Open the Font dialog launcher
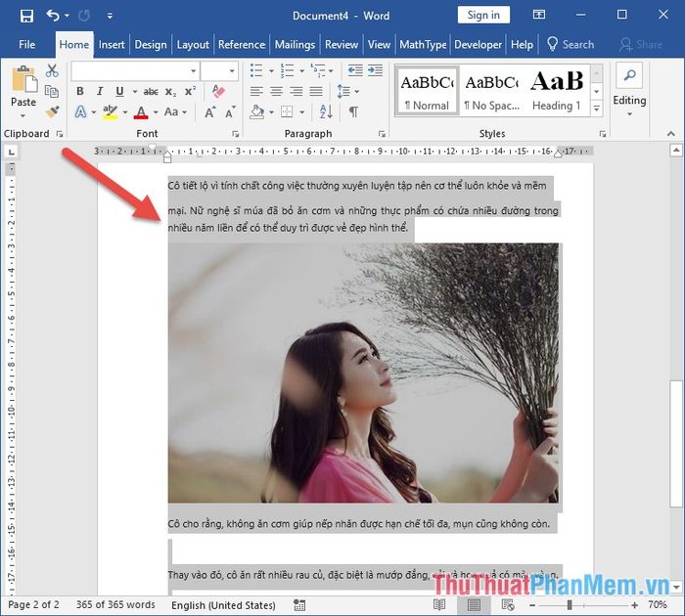This screenshot has width=685, height=616. (236, 134)
